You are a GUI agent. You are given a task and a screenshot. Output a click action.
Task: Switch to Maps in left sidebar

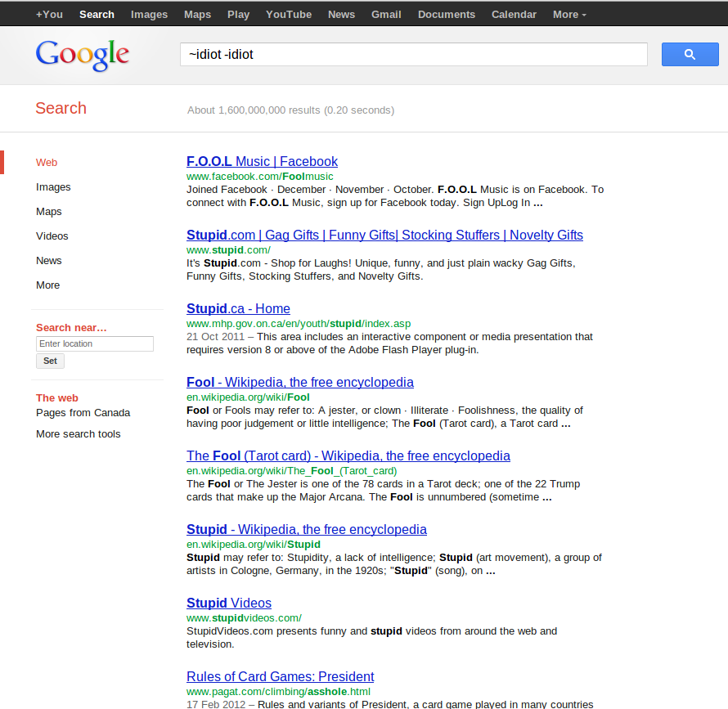click(49, 212)
